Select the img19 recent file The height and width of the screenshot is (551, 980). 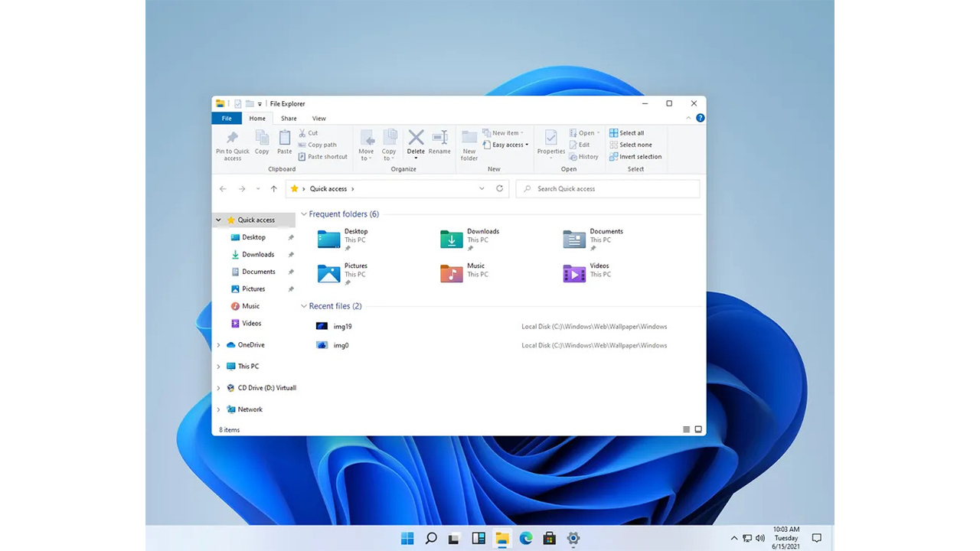[x=342, y=326]
